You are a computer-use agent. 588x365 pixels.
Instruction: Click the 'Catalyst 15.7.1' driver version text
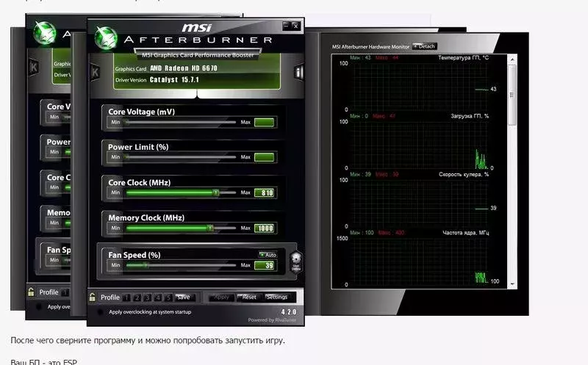coord(174,80)
